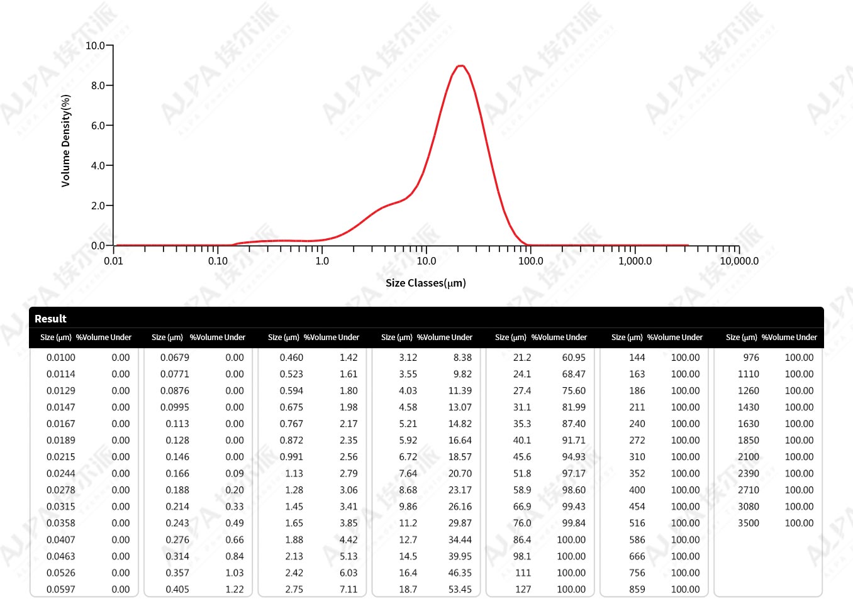853x616 pixels.
Task: Click volume under value 99.84
Action: pos(574,523)
